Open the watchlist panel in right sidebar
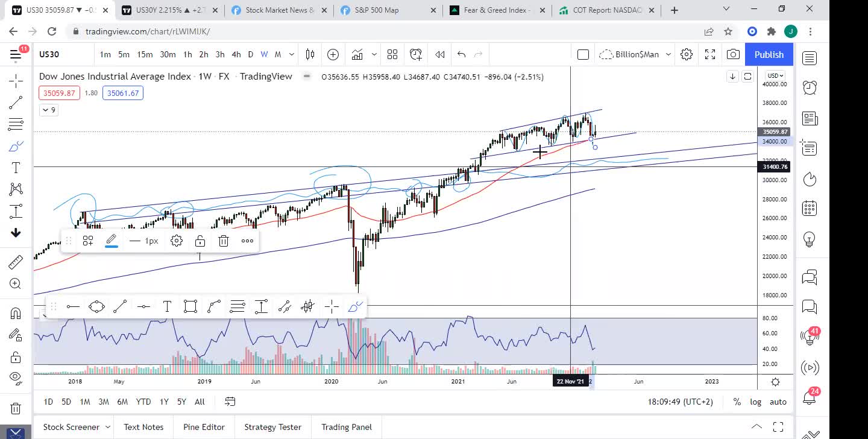The height and width of the screenshot is (439, 868). [810, 58]
